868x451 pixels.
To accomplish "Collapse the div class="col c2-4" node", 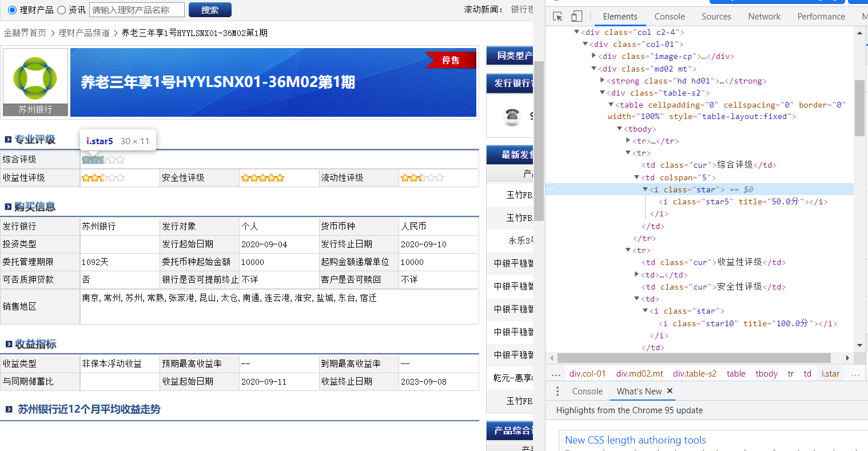I will (576, 32).
